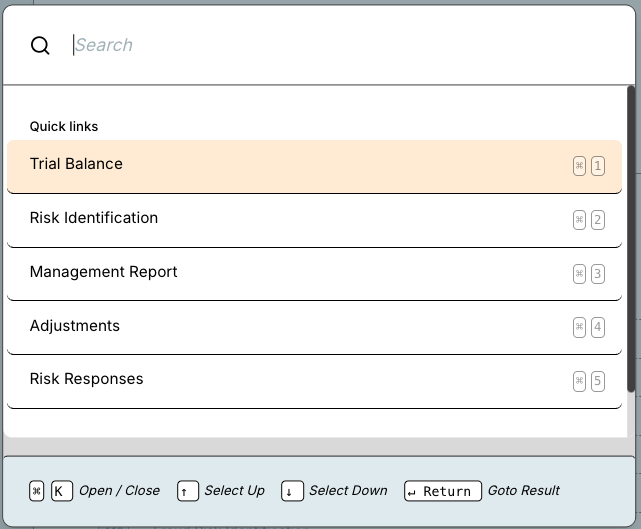This screenshot has width=641, height=529.
Task: Open the Trial Balance quick link
Action: pyautogui.click(x=314, y=166)
